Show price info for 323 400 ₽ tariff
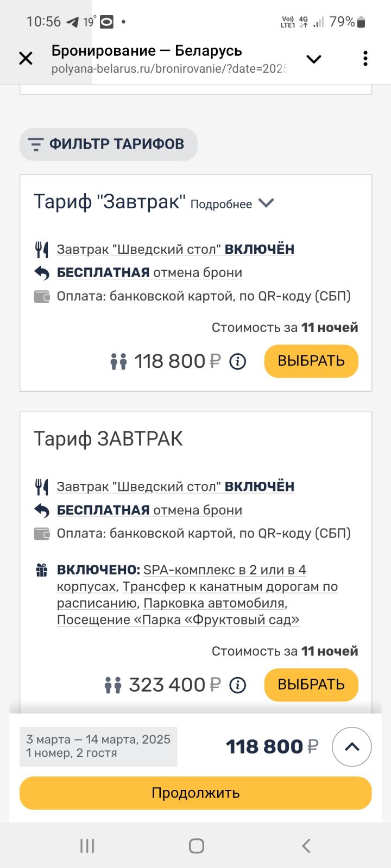 pos(237,685)
